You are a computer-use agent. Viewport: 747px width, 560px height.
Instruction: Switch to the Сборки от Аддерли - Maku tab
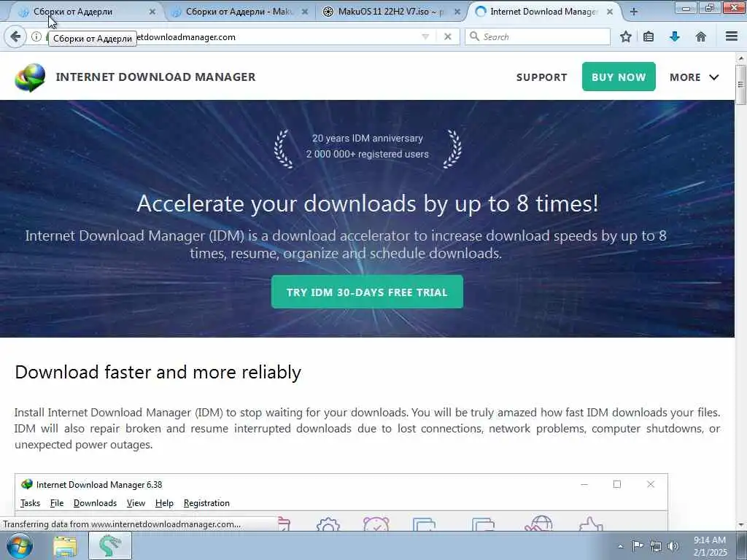point(239,12)
